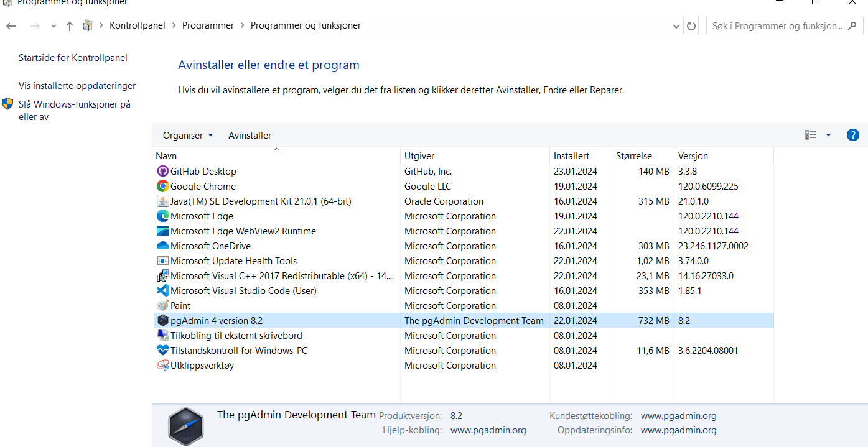Select Microsoft Visual Studio Code (User) name
The width and height of the screenshot is (868, 447).
pos(243,290)
